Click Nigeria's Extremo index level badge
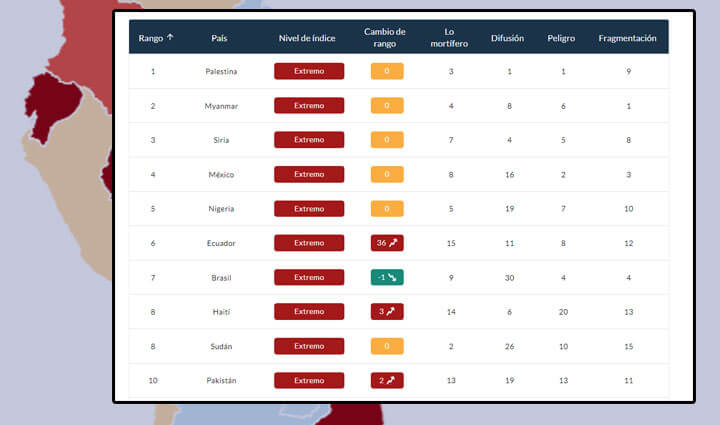 309,209
